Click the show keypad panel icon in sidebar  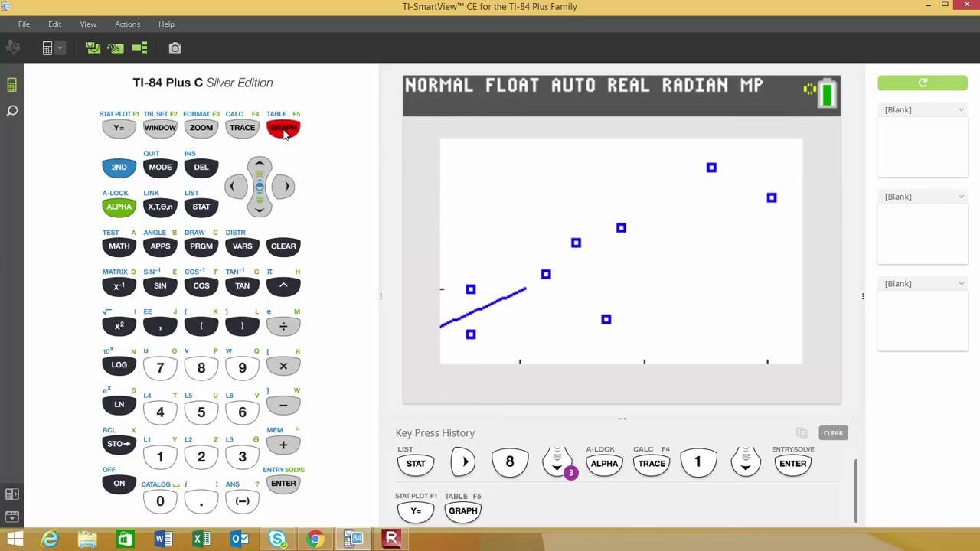pyautogui.click(x=12, y=494)
